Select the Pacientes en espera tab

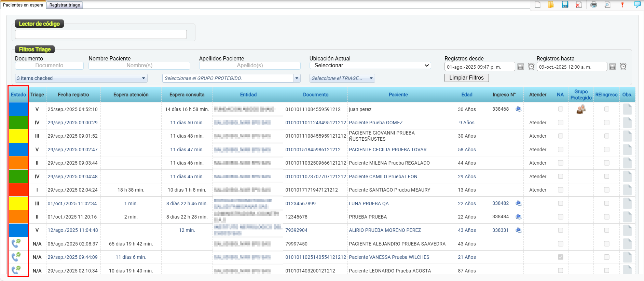click(23, 5)
